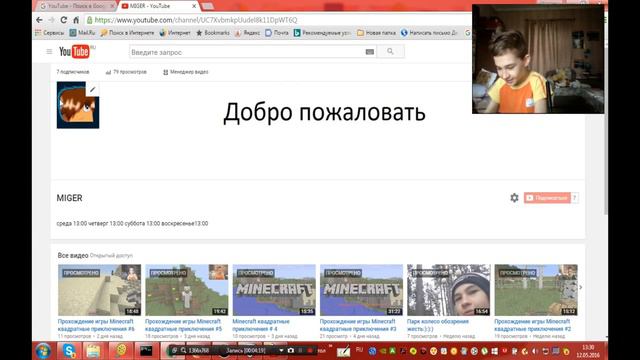Image resolution: width=640 pixels, height=360 pixels.
Task: Click the recorder magnifier icon
Action: [183, 350]
